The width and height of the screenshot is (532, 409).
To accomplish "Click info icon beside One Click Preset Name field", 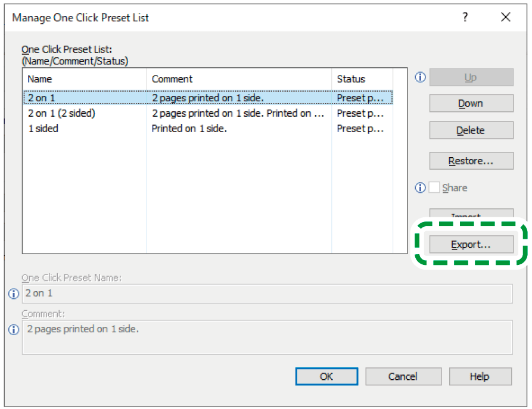I will 14,294.
